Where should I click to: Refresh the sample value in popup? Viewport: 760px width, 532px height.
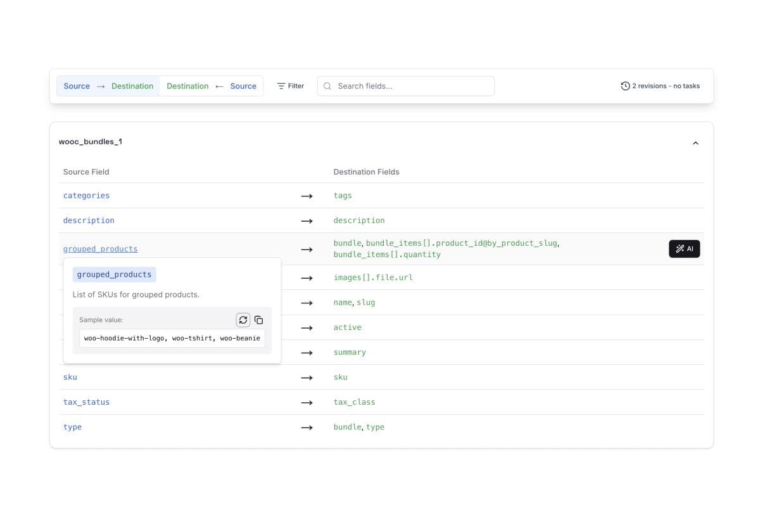[243, 320]
